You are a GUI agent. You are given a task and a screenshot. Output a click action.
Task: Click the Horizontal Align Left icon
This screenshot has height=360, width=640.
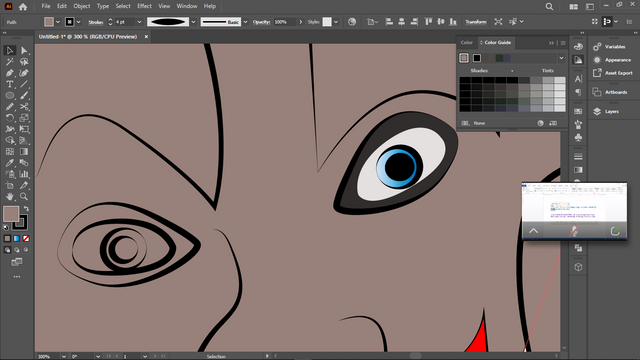pos(389,22)
